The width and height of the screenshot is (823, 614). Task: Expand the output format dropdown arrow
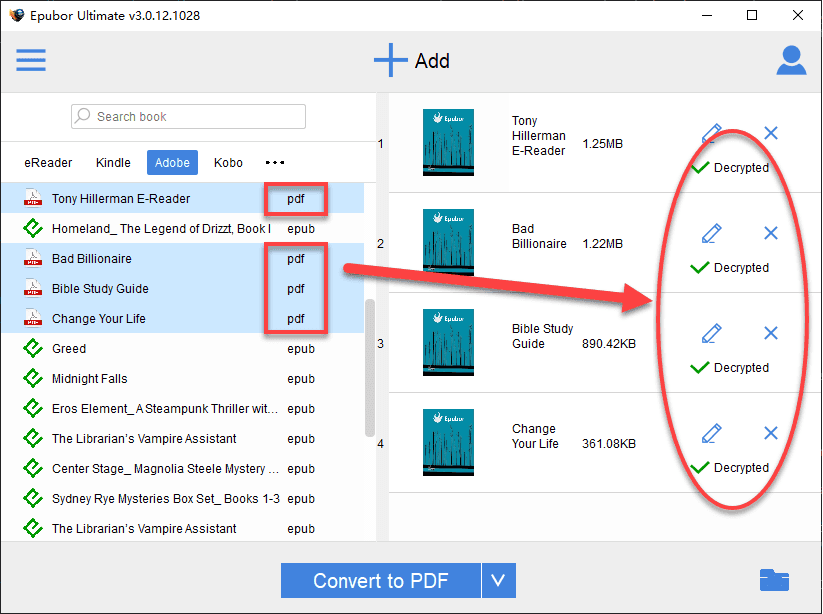(x=499, y=580)
